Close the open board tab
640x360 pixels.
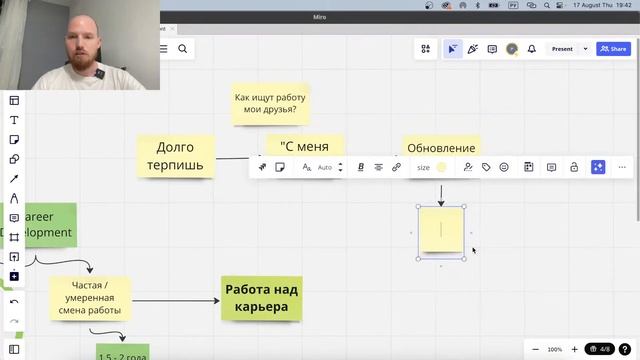pyautogui.click(x=172, y=29)
